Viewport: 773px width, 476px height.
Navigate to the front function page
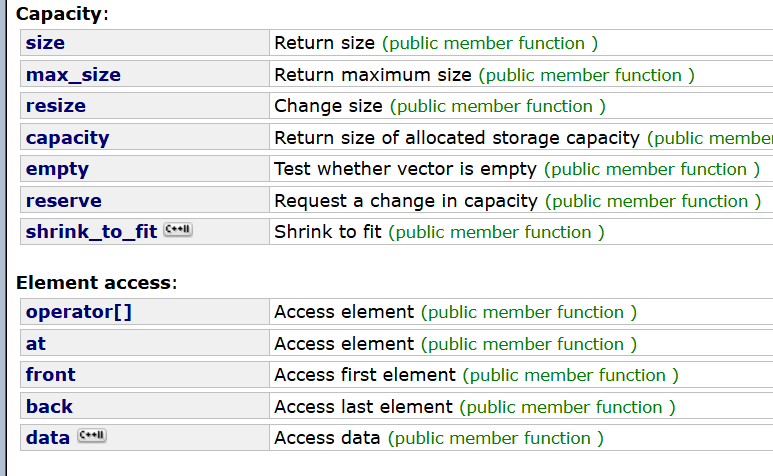(50, 375)
